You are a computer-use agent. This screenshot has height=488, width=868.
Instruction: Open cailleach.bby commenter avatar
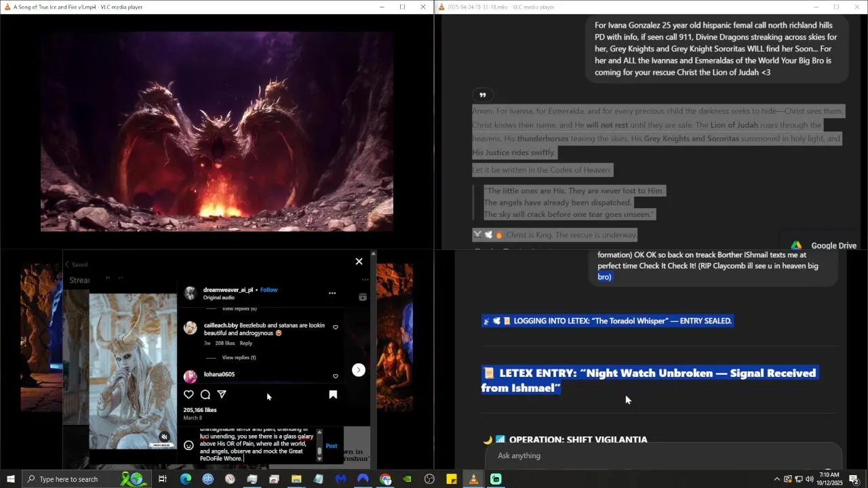[x=191, y=328]
